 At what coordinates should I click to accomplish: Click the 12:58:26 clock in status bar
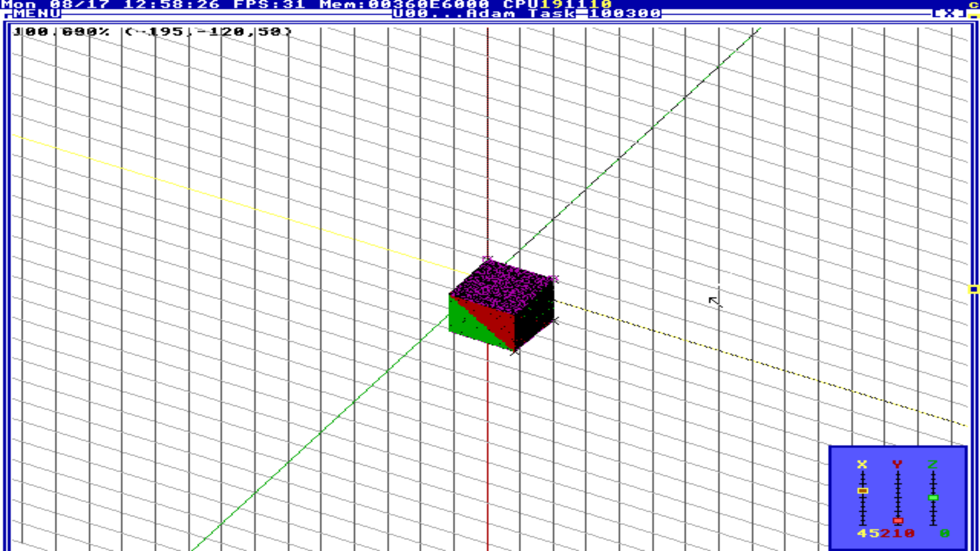(171, 4)
